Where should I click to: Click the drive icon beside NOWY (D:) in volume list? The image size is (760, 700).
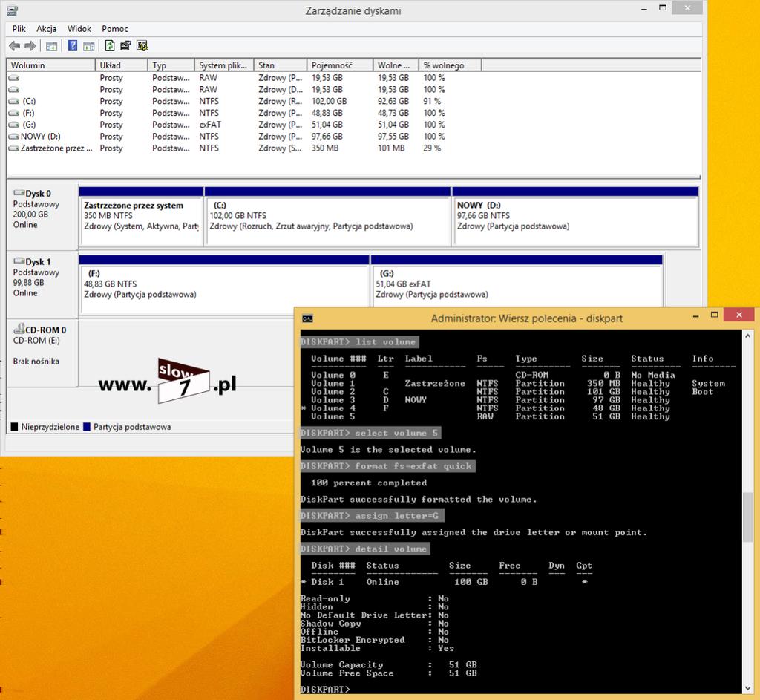tap(14, 137)
